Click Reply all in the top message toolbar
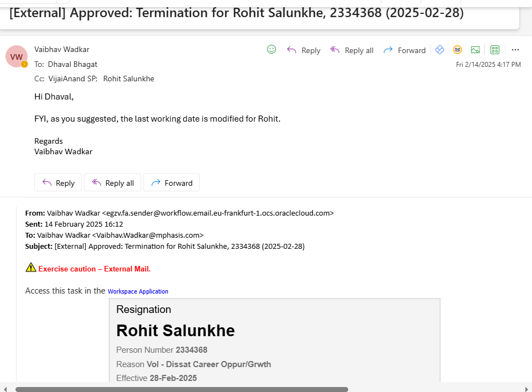Screen dimensions: 532x392 point(352,50)
